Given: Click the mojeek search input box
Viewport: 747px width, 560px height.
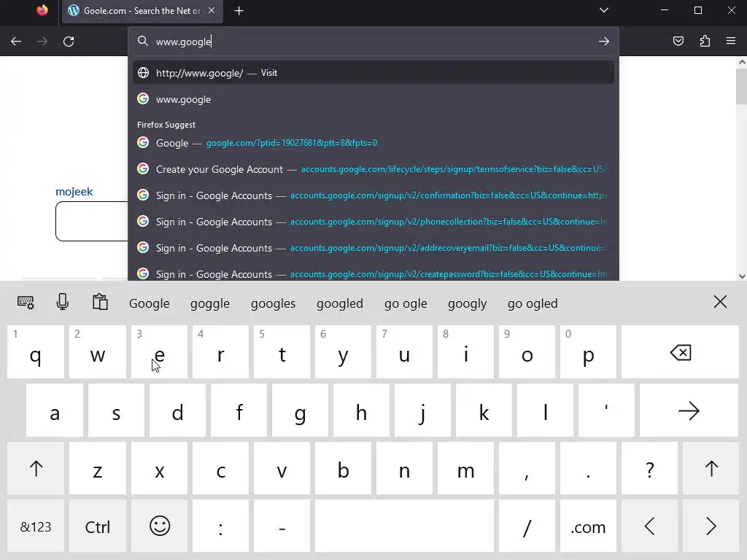Looking at the screenshot, I should pyautogui.click(x=91, y=222).
